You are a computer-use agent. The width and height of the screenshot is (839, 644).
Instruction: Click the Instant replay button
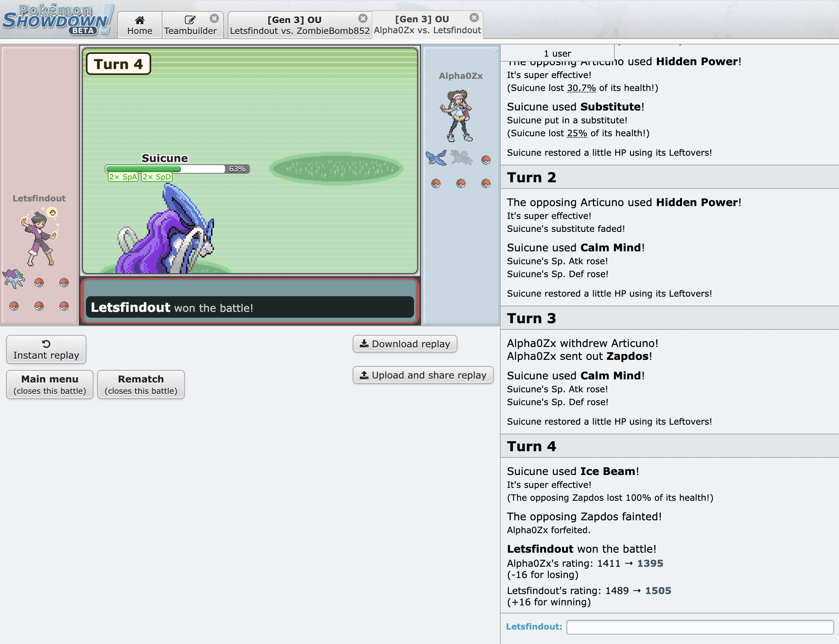[46, 349]
